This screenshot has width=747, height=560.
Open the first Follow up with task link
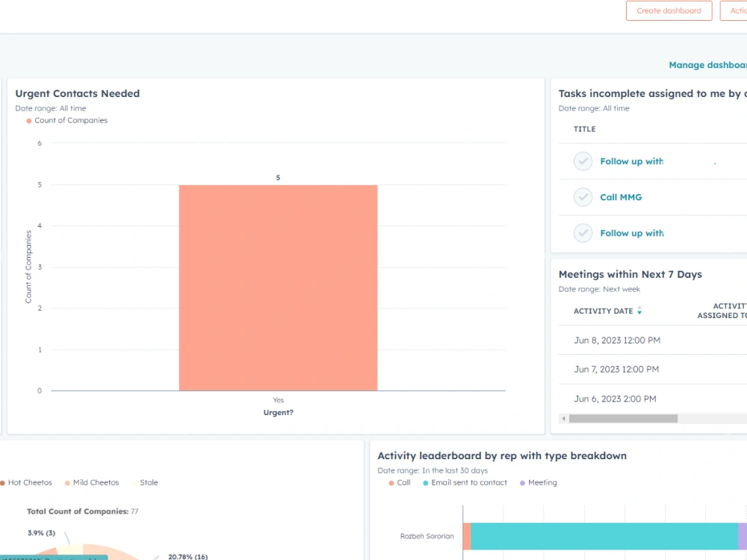(632, 161)
